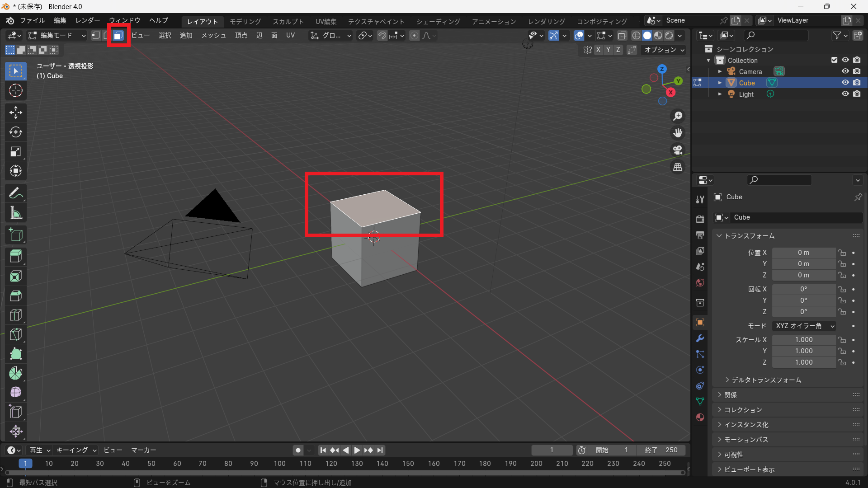Select the Rotate tool

coord(16,132)
